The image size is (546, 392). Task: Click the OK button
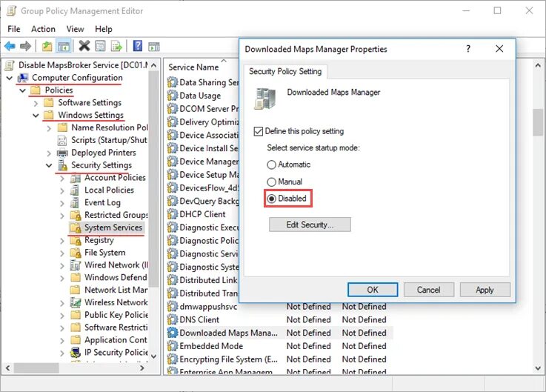pyautogui.click(x=373, y=290)
